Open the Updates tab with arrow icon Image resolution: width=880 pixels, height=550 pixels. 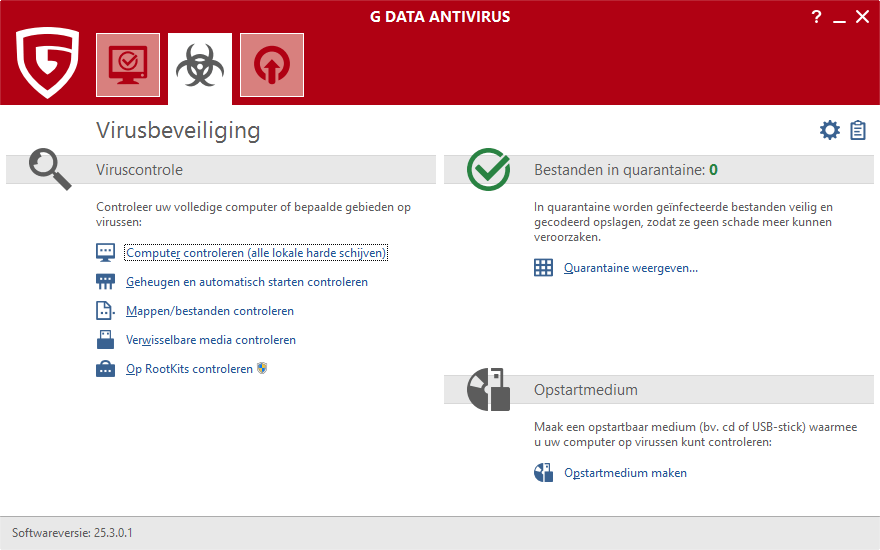pos(272,65)
